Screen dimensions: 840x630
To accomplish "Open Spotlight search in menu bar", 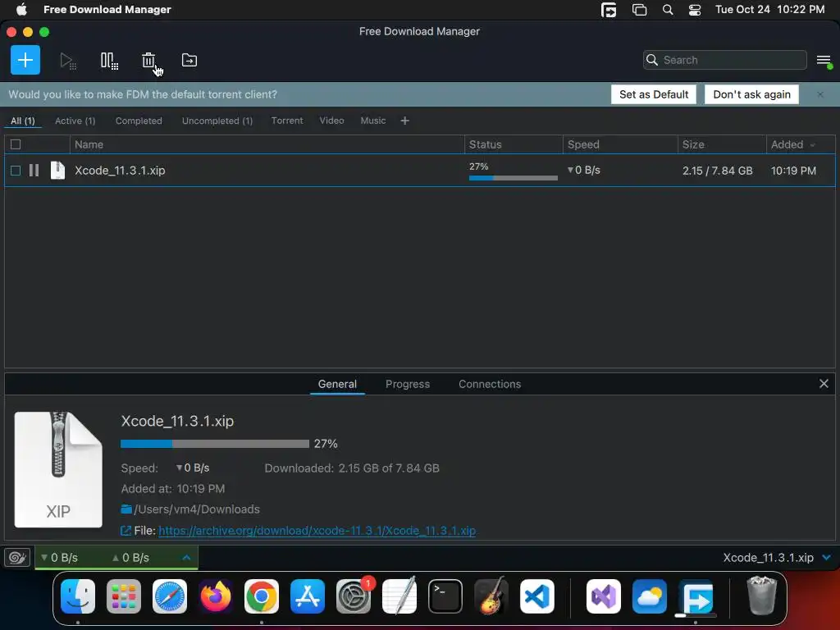I will 668,10.
